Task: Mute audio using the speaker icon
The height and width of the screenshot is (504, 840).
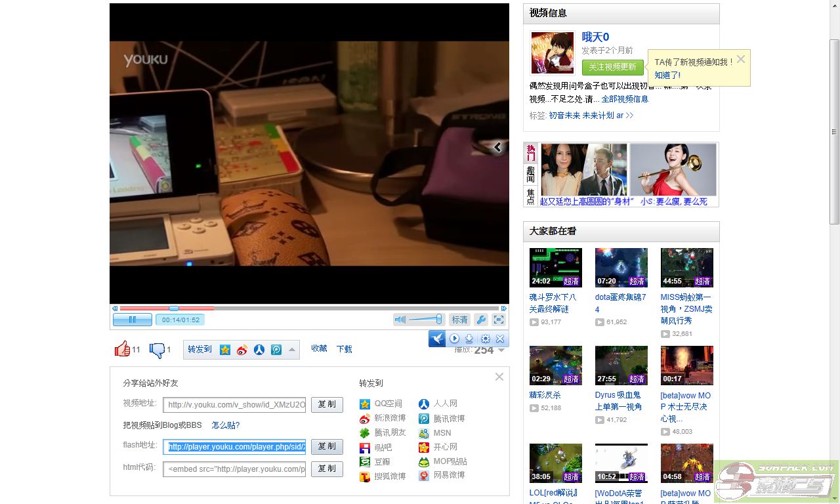Action: [x=400, y=320]
